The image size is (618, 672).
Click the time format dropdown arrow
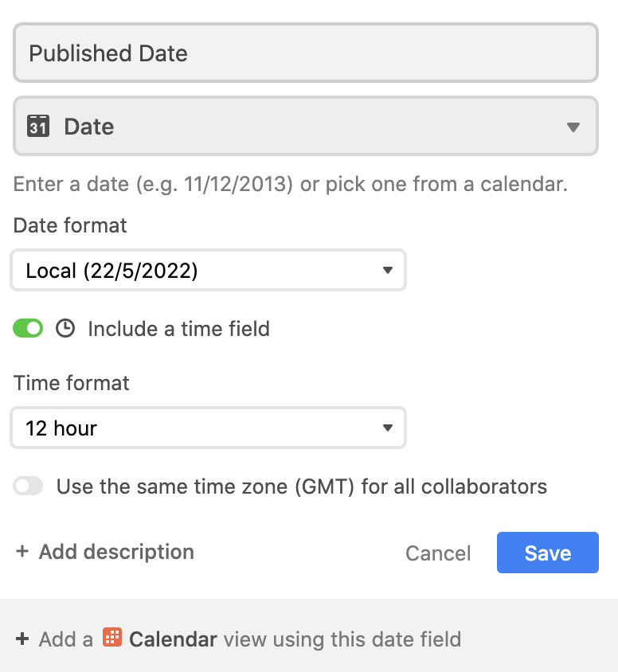pos(387,428)
